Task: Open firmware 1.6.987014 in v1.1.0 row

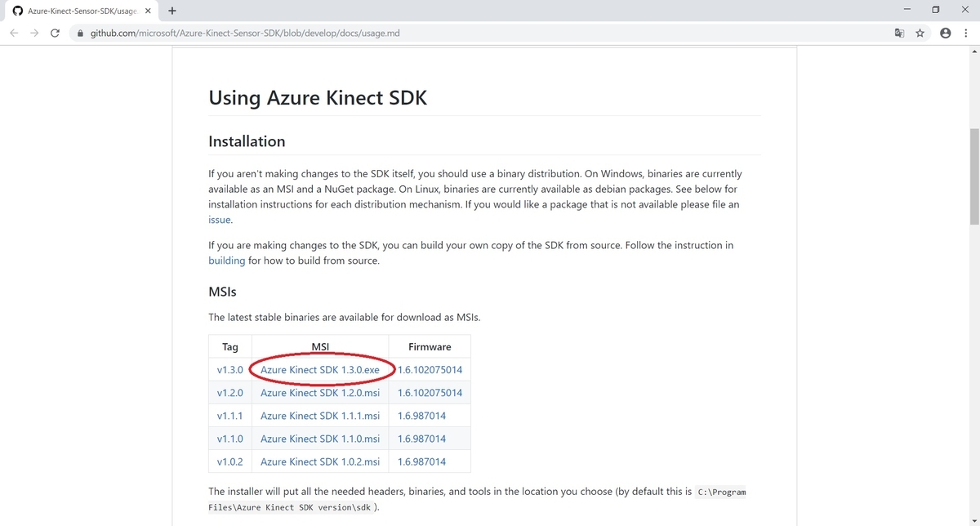Action: pyautogui.click(x=421, y=439)
